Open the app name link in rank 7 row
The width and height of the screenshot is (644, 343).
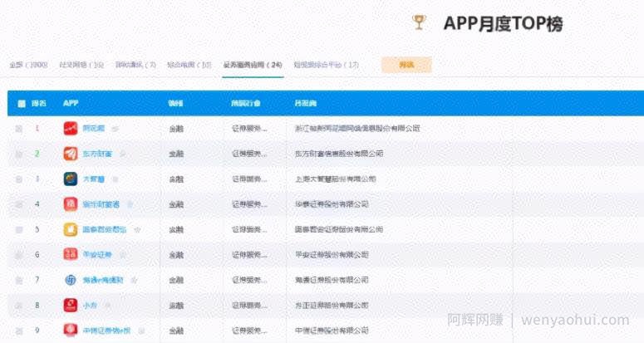[x=103, y=280]
